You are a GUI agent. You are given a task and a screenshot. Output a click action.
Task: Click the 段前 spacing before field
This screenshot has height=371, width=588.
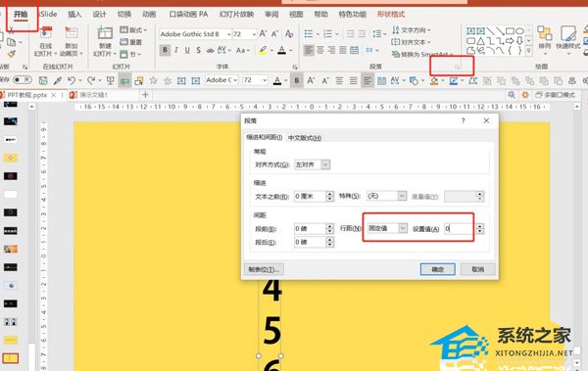(x=310, y=228)
